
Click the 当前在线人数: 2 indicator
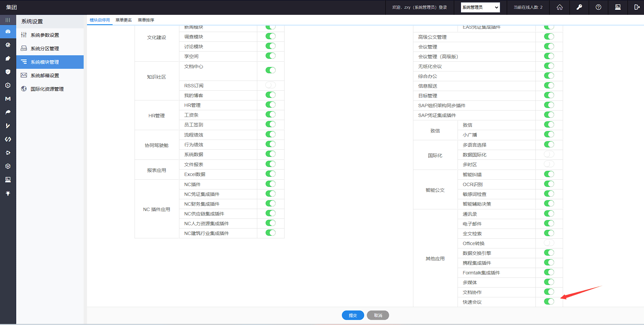[x=528, y=7]
